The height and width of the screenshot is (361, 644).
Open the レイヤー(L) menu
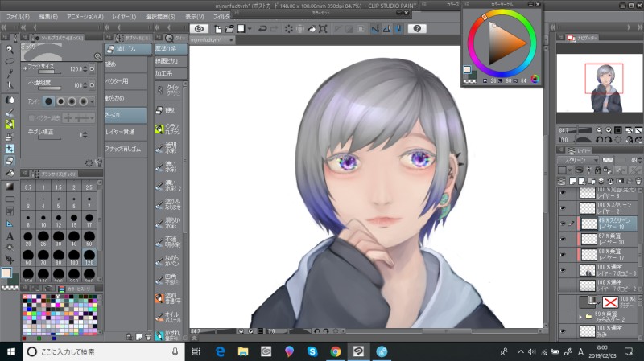pyautogui.click(x=124, y=16)
